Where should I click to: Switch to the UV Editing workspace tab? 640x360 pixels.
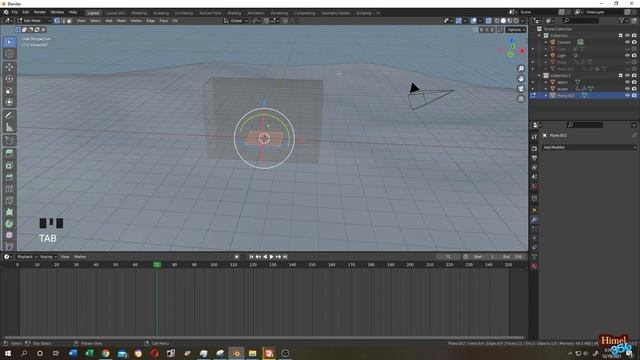184,13
